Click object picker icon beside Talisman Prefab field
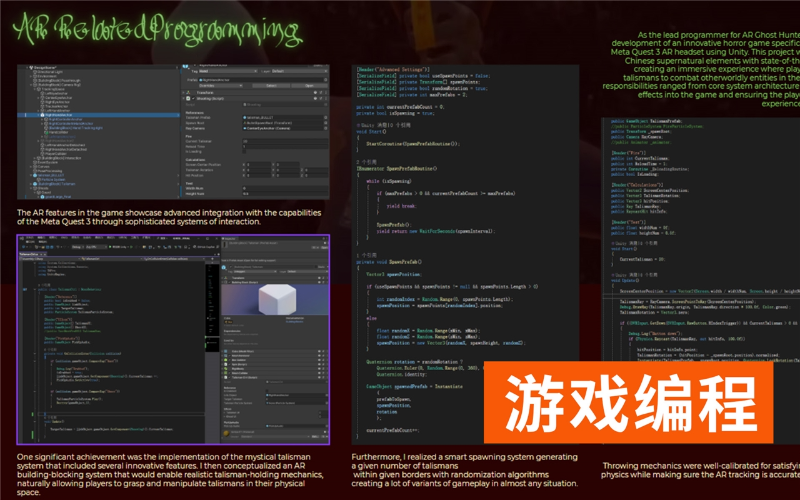Viewport: 800px width, 500px height. pos(326,117)
